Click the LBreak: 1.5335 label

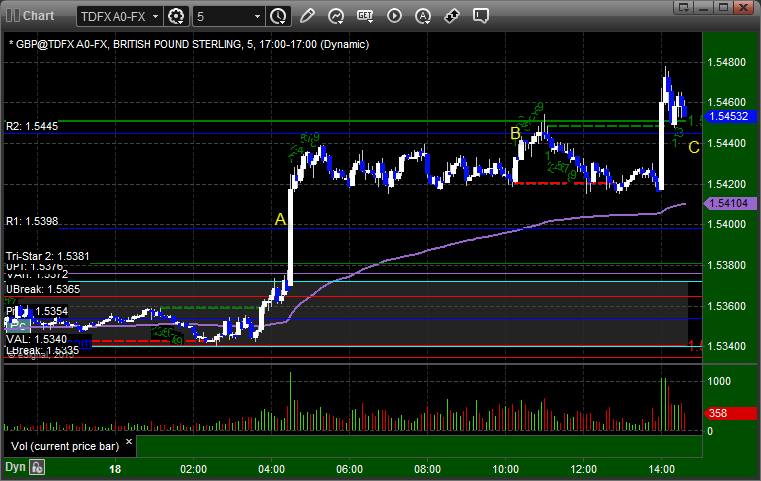coord(42,350)
